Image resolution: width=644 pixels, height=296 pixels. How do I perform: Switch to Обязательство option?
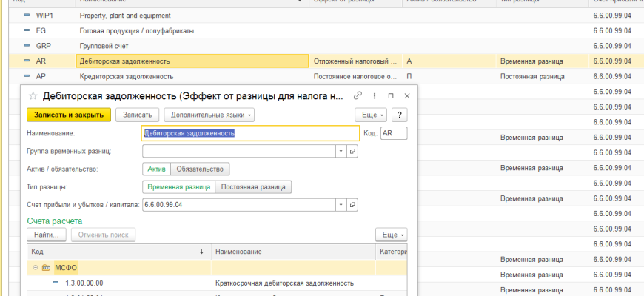click(200, 169)
